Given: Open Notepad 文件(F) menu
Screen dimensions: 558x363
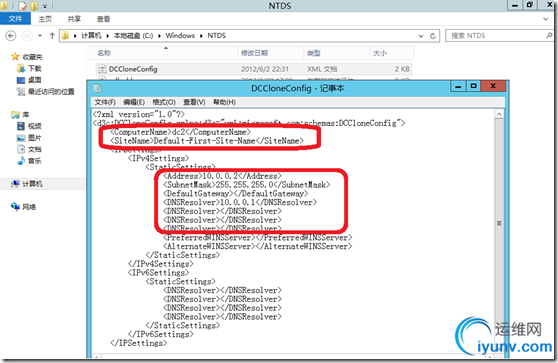Looking at the screenshot, I should point(105,102).
